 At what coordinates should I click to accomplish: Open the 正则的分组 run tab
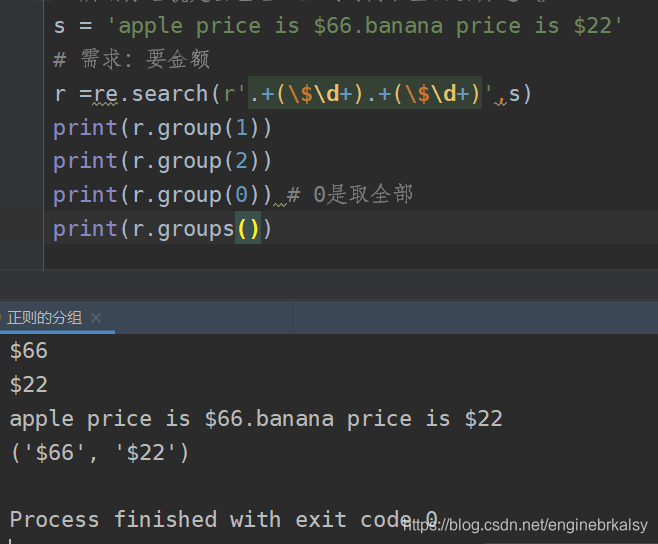pos(44,318)
